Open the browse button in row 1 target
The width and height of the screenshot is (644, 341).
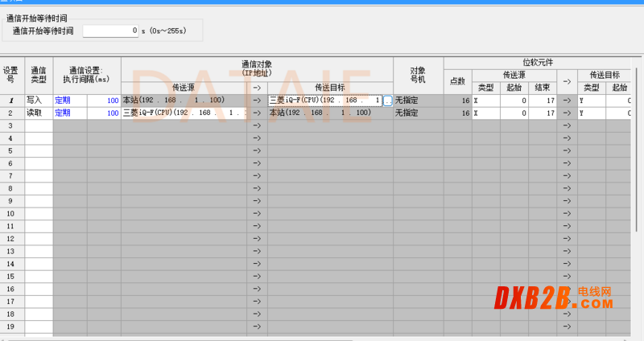click(387, 101)
